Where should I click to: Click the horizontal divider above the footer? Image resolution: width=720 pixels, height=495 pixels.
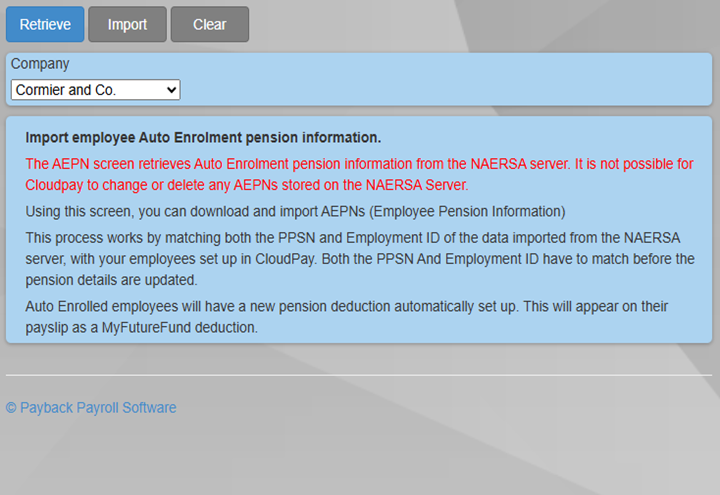point(359,375)
